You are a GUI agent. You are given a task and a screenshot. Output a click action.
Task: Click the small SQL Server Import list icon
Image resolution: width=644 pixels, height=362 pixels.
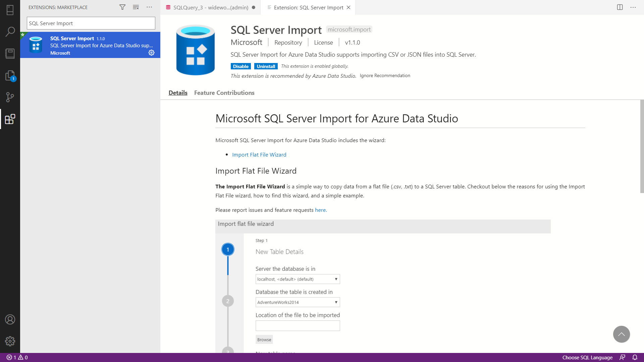(36, 45)
